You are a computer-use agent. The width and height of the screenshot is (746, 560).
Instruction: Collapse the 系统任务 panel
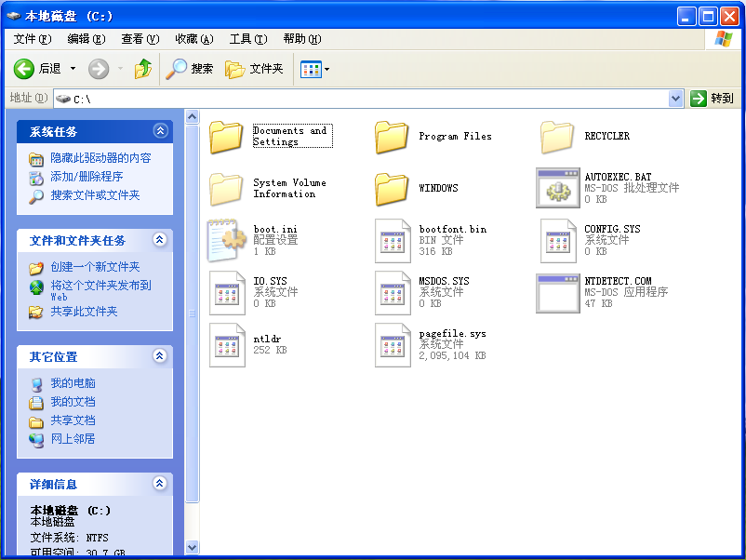point(160,130)
